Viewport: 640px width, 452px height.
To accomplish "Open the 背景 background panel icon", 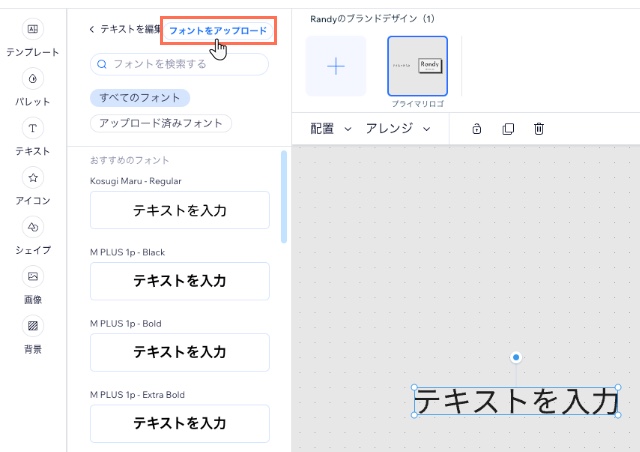I will pyautogui.click(x=33, y=326).
